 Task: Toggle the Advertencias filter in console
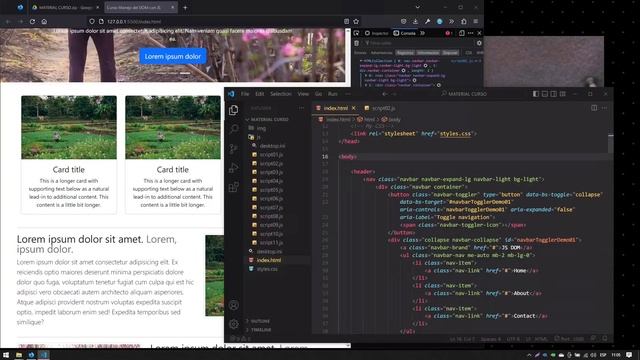382,53
